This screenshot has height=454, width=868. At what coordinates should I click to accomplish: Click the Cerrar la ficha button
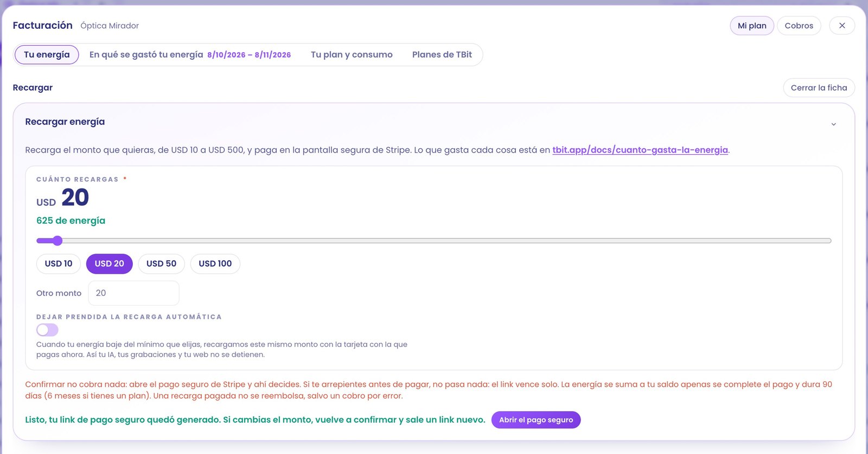pyautogui.click(x=819, y=87)
